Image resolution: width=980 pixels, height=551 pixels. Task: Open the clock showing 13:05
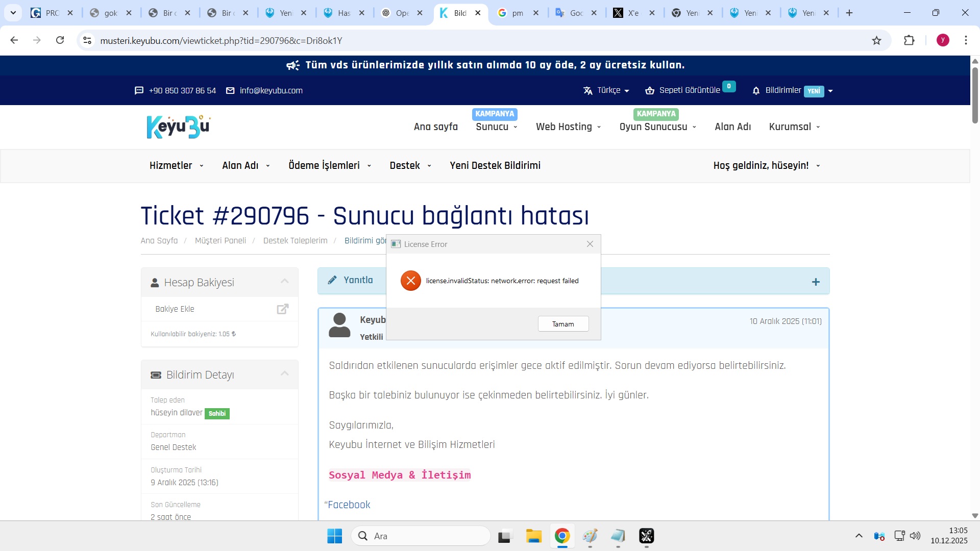pos(949,536)
